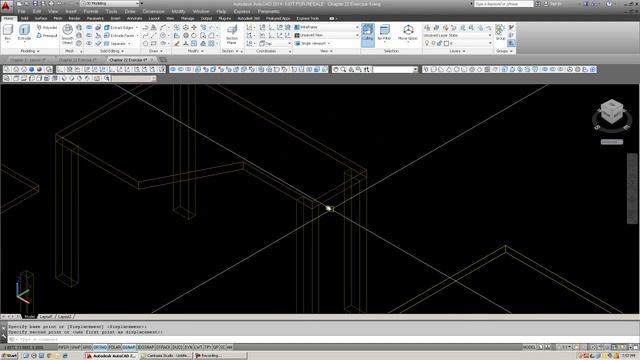Viewport: 640px width, 360px height.
Task: Expand the Draw panel
Action: pos(156,51)
